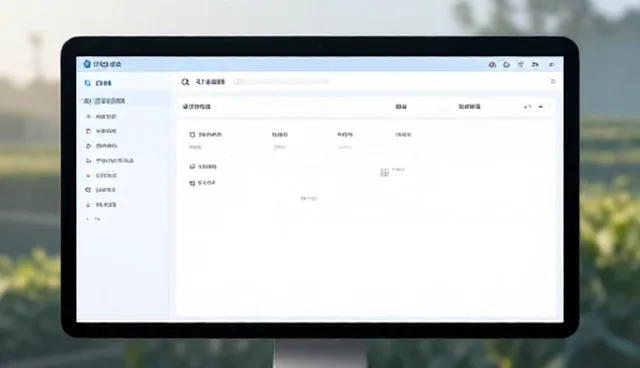Focus the search input field beside the magnifier
The height and width of the screenshot is (368, 640).
click(282, 82)
